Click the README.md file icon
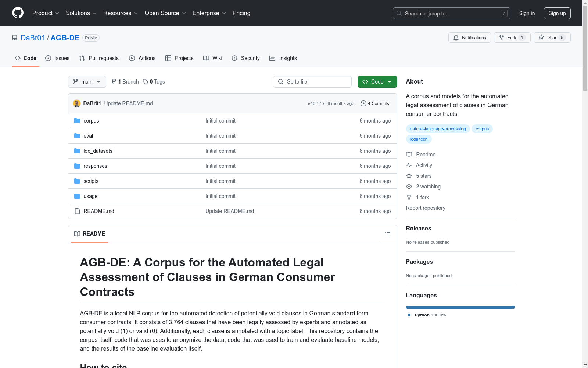 [77, 211]
